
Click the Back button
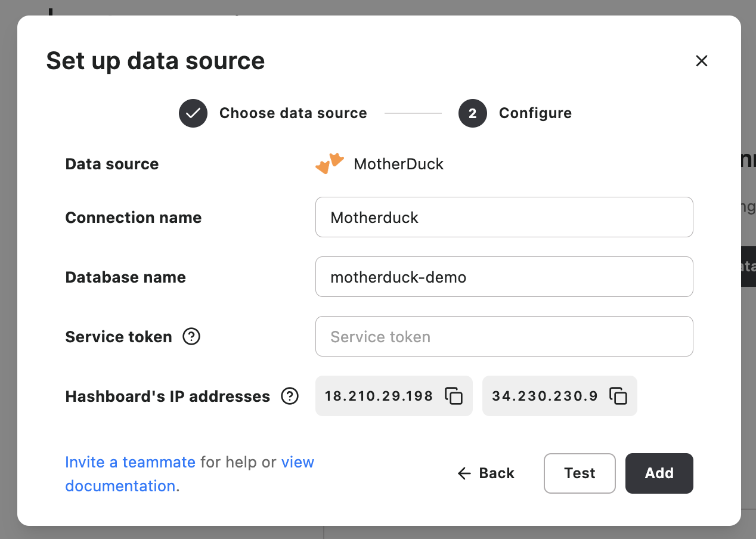(486, 473)
